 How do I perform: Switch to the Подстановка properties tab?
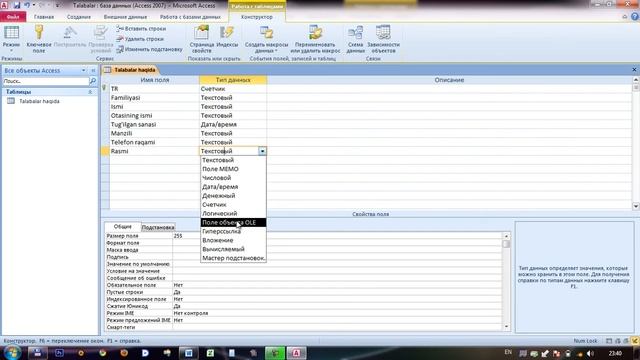tap(158, 227)
